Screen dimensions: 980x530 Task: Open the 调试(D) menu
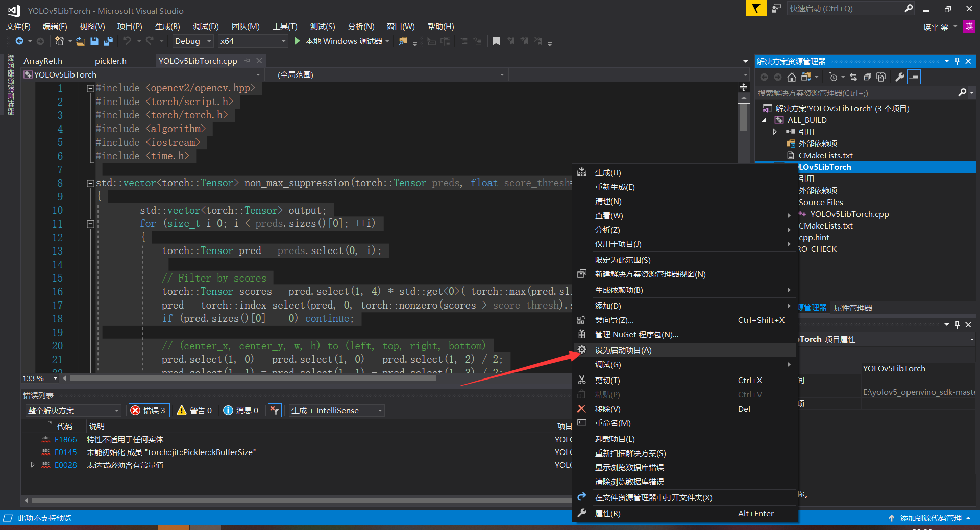coord(206,26)
